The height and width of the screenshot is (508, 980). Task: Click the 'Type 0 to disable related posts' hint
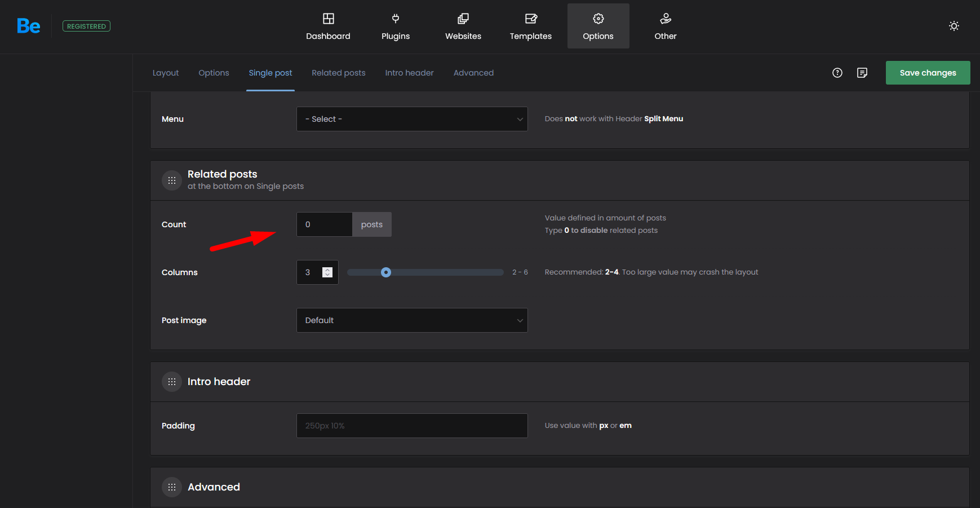coord(601,230)
